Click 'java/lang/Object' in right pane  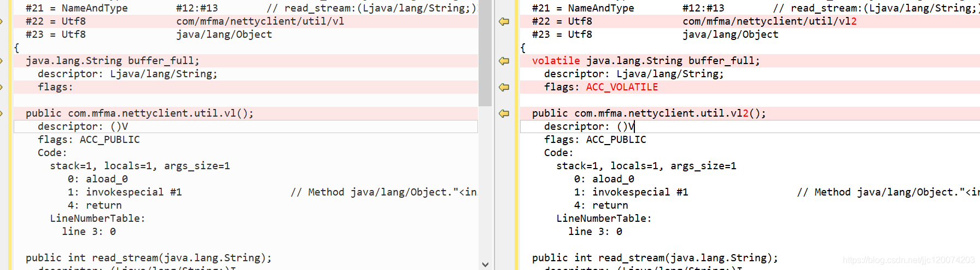731,35
